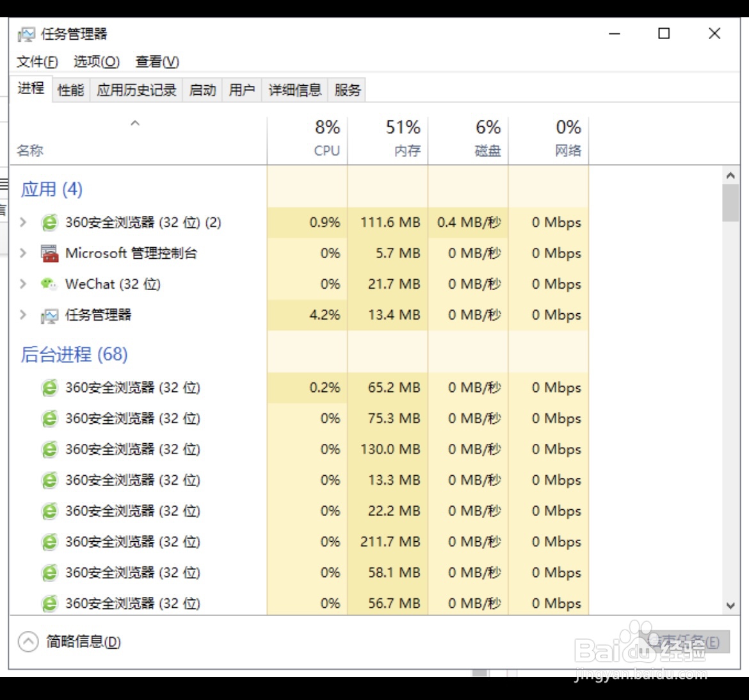Select the first 360安全浏览器 icon under 后台进程

(49, 387)
